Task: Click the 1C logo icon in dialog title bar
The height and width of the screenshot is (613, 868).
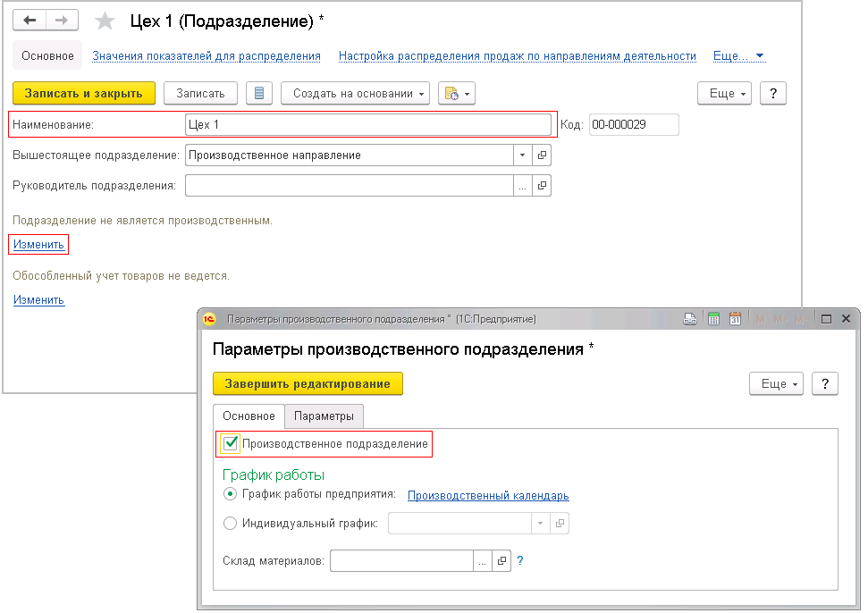Action: click(x=209, y=319)
